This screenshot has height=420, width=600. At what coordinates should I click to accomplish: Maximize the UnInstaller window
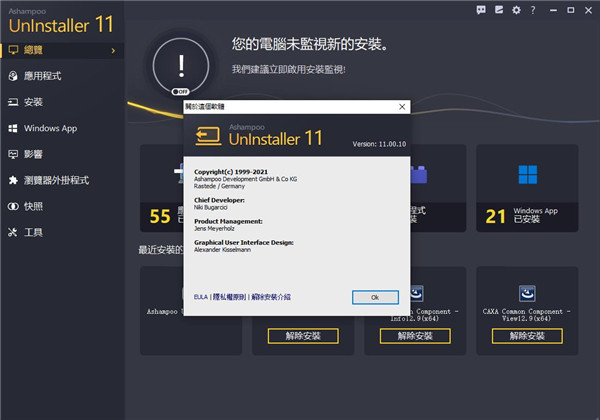(x=571, y=10)
